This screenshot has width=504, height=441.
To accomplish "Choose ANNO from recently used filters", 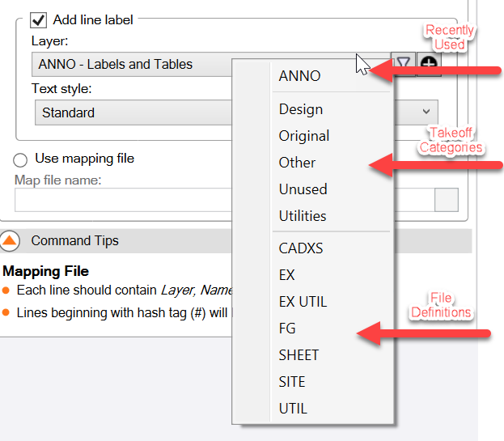I will (x=299, y=76).
